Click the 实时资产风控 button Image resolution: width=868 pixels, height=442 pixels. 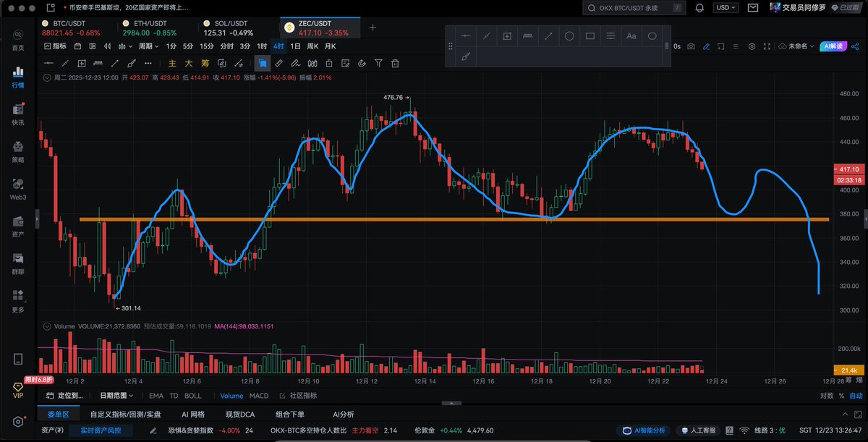[x=101, y=430]
